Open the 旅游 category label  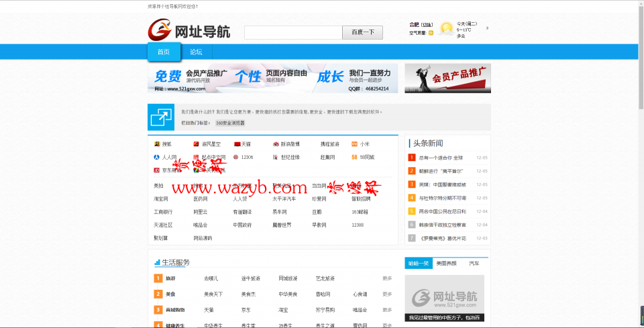pos(170,278)
